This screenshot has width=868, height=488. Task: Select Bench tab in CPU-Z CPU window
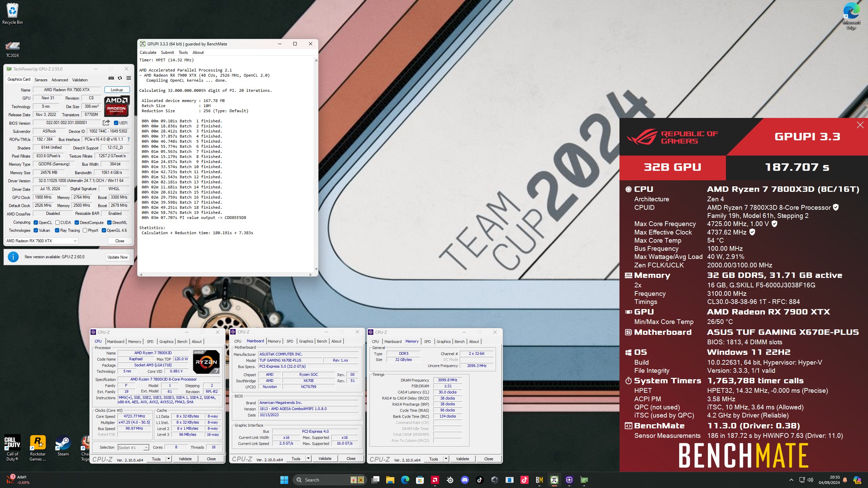(182, 342)
